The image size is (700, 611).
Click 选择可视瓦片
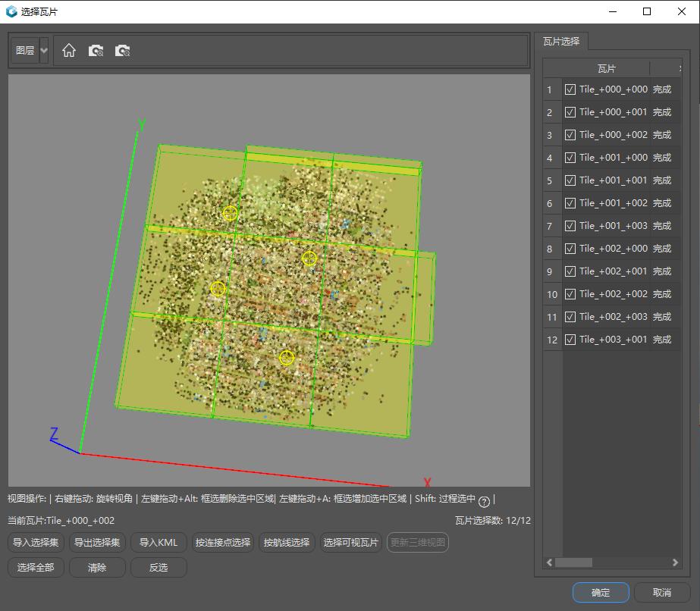[350, 542]
